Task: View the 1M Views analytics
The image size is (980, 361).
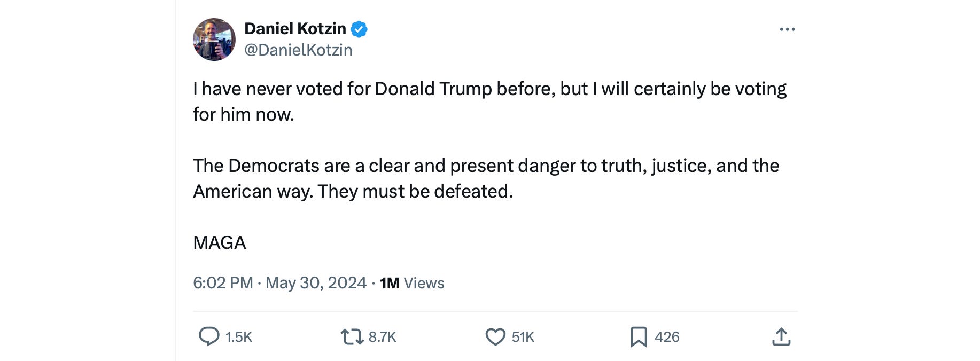Action: [412, 282]
